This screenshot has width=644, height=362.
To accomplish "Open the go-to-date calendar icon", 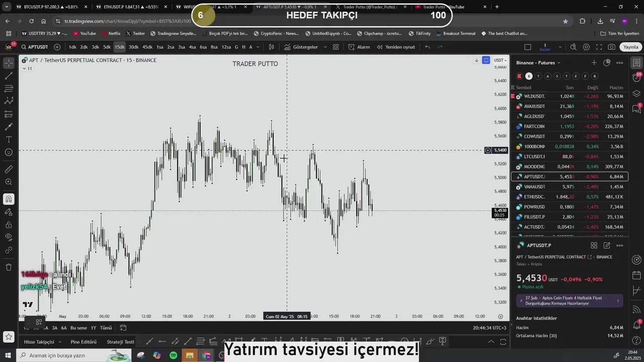I will coord(123,328).
